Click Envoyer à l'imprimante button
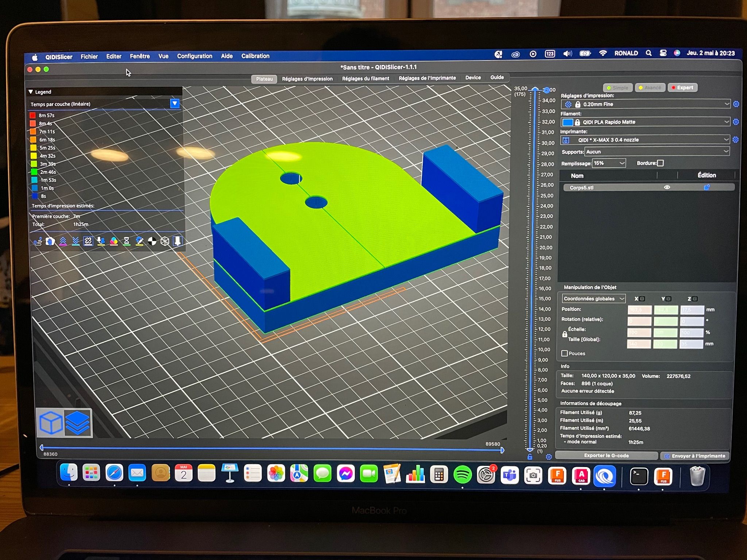Screen dimensions: 747x560 (695, 456)
